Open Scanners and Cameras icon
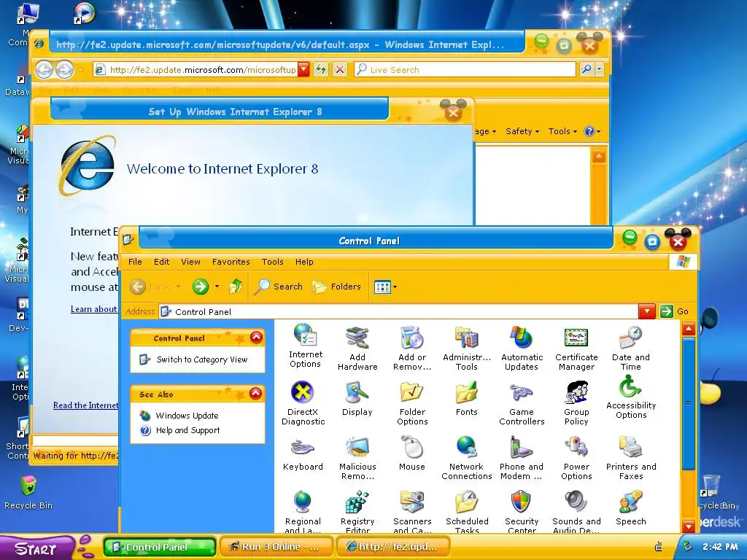This screenshot has width=747, height=560. click(412, 511)
